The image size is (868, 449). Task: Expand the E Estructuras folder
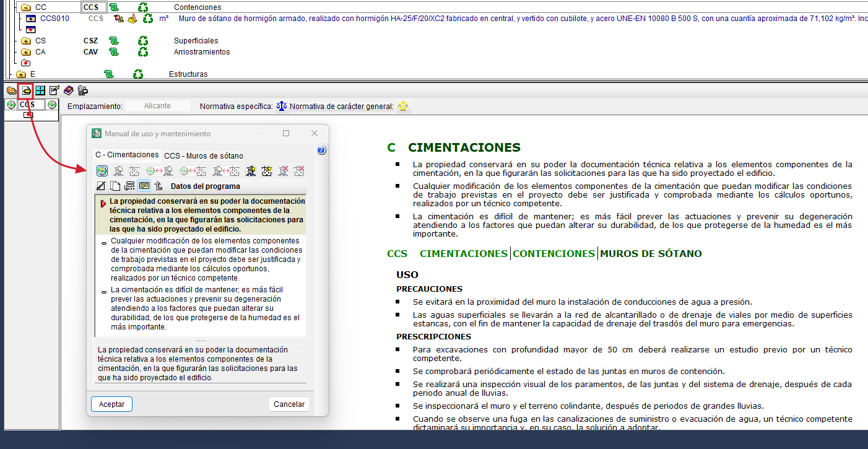(21, 74)
